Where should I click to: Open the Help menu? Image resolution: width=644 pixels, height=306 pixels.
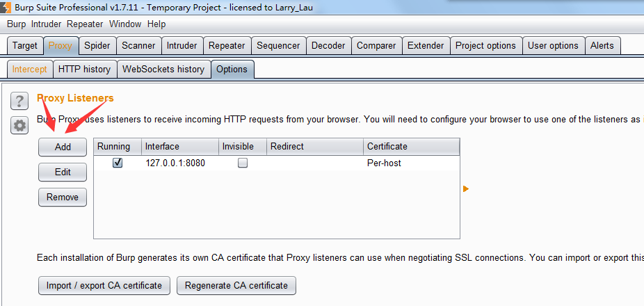tap(156, 24)
